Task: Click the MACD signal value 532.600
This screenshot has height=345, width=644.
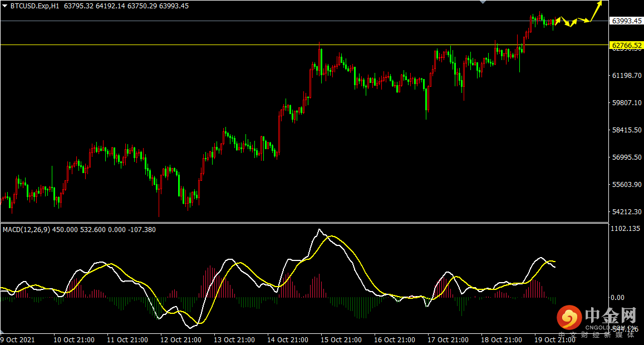Action: (92, 230)
